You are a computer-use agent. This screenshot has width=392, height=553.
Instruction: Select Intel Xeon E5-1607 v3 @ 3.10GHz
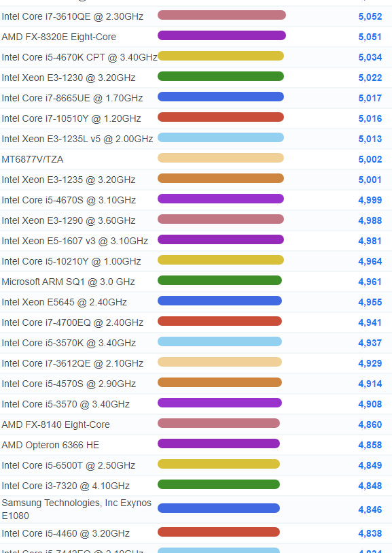[75, 241]
